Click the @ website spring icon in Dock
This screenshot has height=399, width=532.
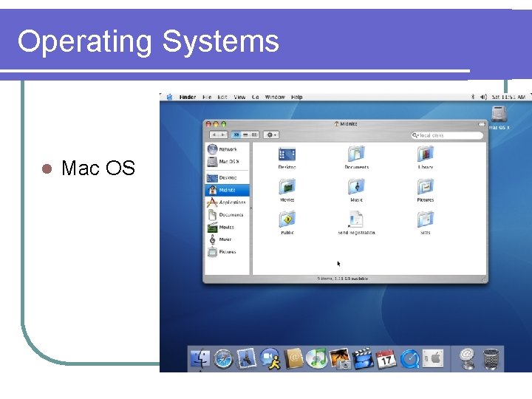[x=467, y=359]
